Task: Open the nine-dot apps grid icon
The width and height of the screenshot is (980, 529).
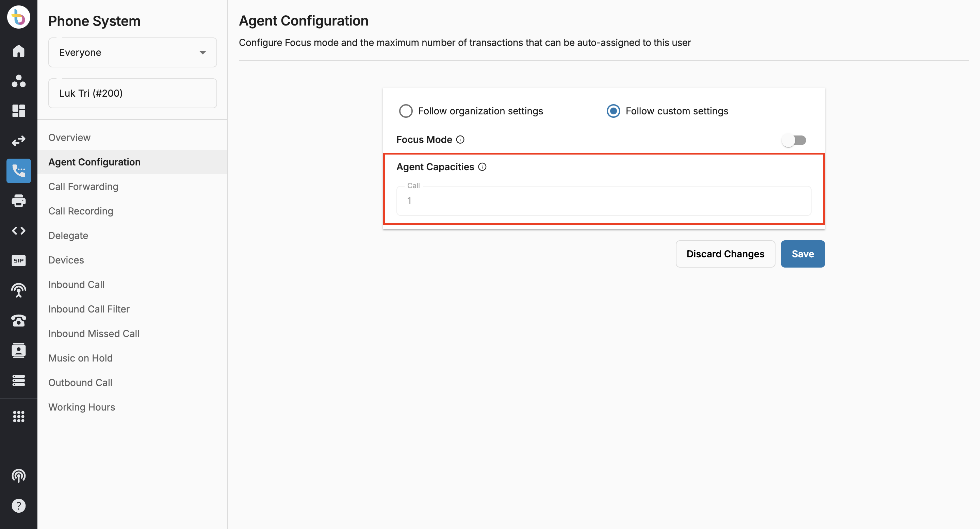Action: 18,416
